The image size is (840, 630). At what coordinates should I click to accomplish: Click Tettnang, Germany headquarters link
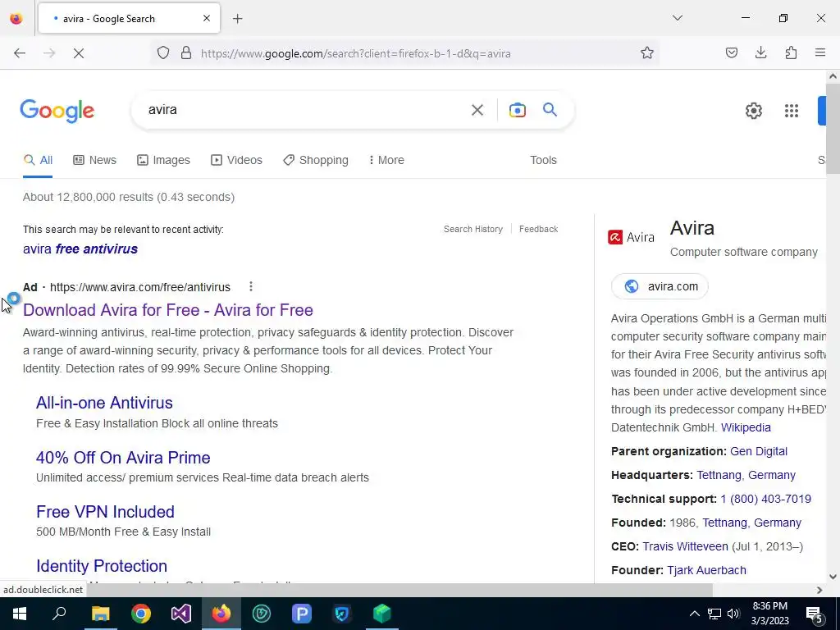(746, 475)
